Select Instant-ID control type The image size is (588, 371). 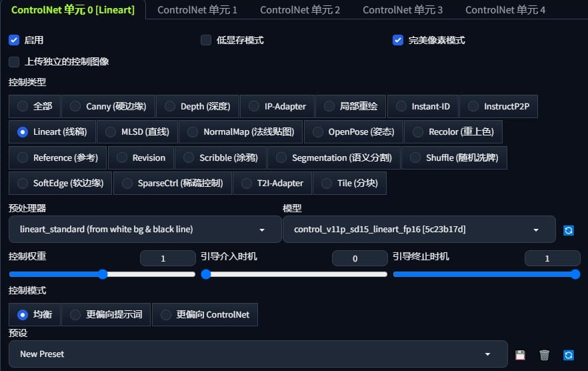coord(423,107)
